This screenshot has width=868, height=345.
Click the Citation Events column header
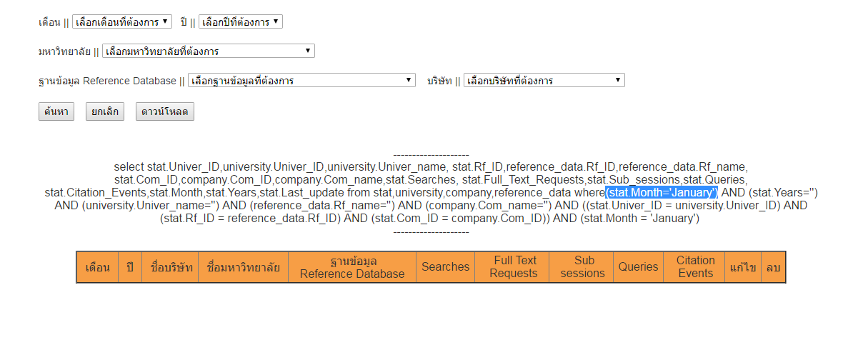[695, 267]
